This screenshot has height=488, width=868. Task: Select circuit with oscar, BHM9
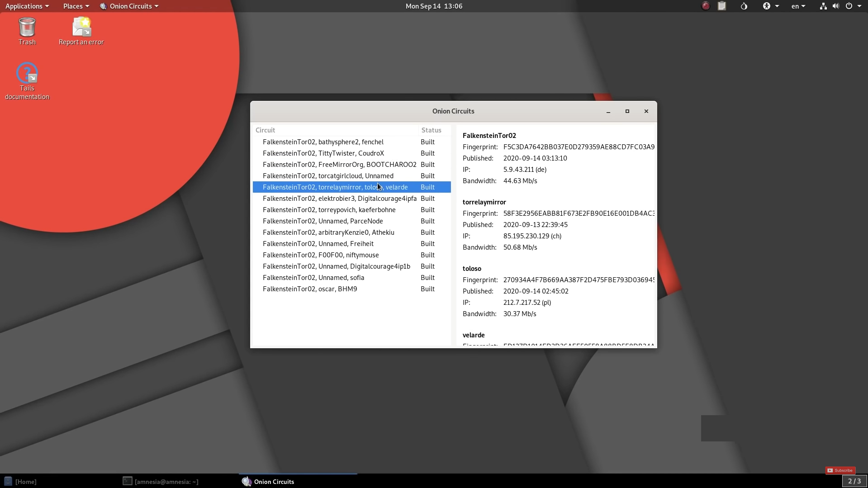(x=351, y=289)
